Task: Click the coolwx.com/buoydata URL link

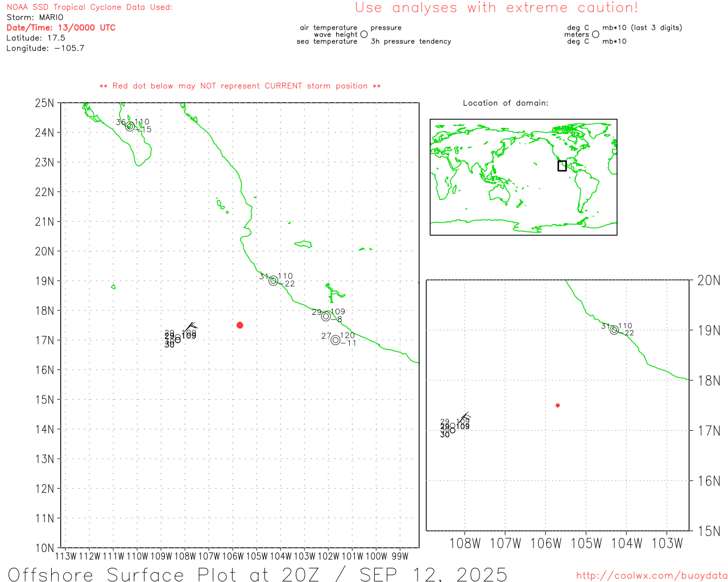Action: pyautogui.click(x=651, y=576)
